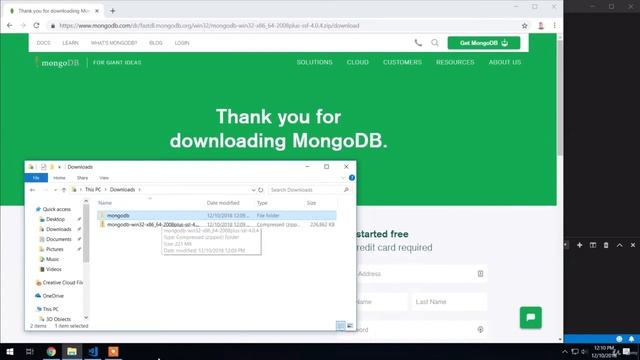Close the 'Thank you for downloading' tab
Image resolution: width=640 pixels, height=360 pixels.
(97, 11)
